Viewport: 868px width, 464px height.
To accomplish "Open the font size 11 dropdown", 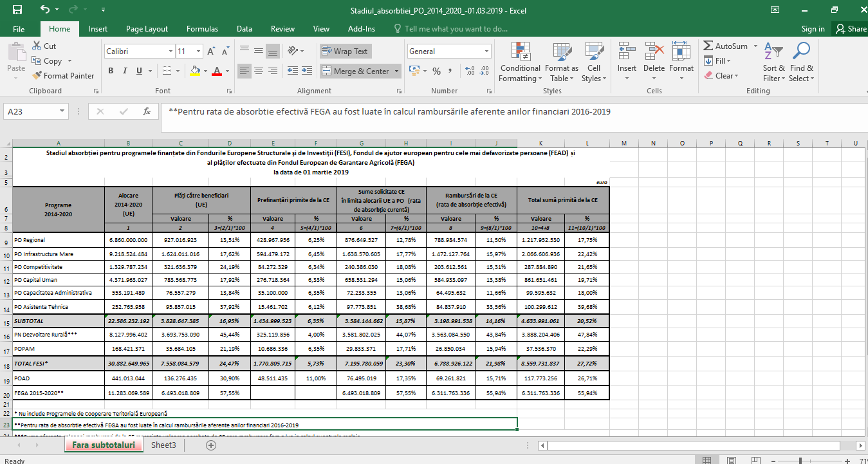I will (199, 51).
